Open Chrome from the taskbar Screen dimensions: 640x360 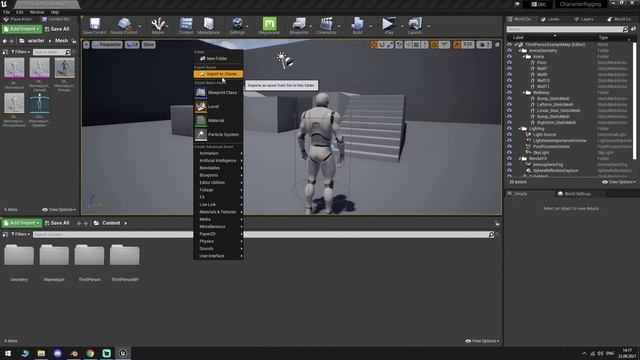pos(90,353)
